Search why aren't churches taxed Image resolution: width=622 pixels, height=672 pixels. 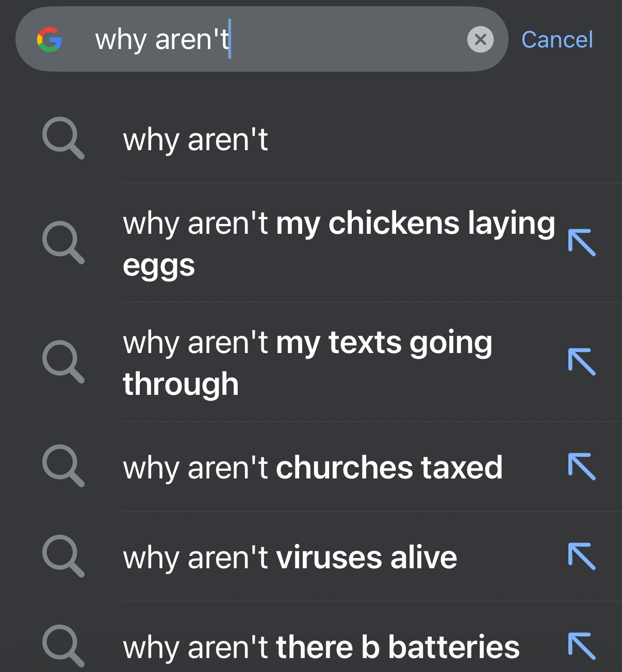click(x=313, y=468)
